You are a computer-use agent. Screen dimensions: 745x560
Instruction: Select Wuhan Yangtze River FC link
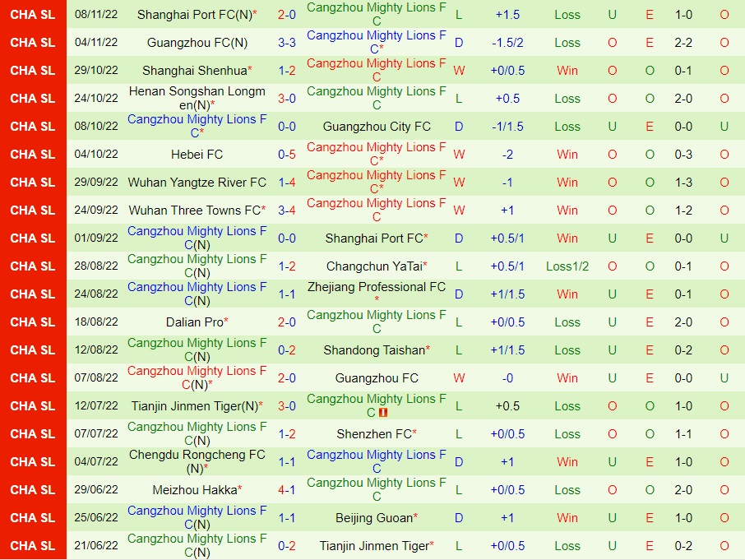coord(197,183)
